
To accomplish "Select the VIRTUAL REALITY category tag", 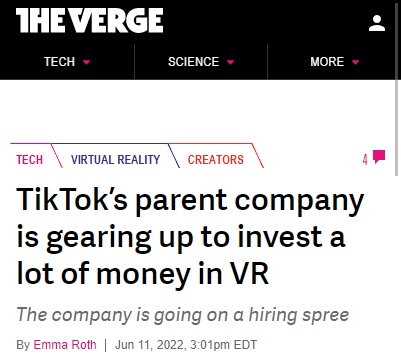I will coord(115,160).
